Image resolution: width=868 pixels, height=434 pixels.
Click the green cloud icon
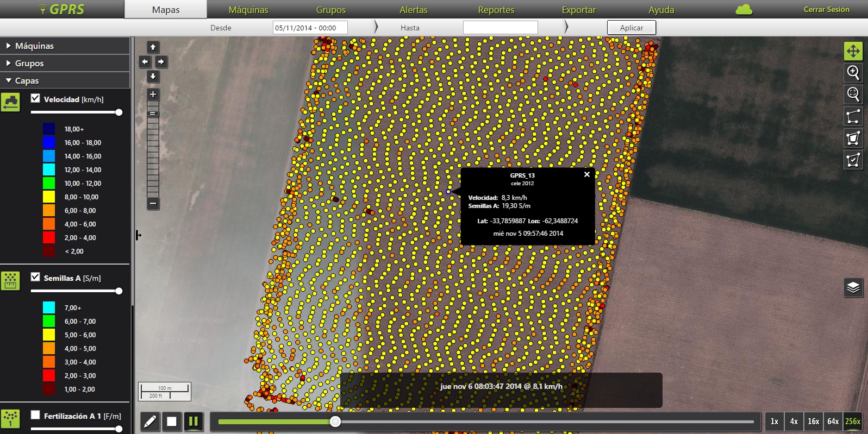[744, 10]
